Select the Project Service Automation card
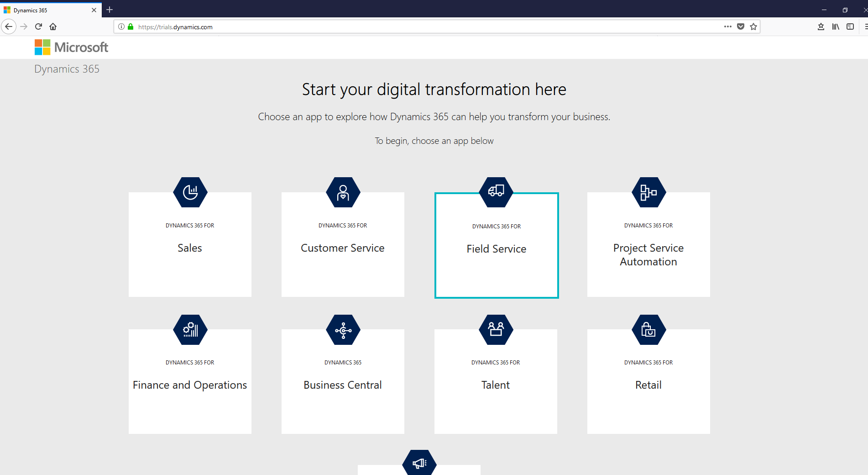The image size is (868, 475). point(648,244)
